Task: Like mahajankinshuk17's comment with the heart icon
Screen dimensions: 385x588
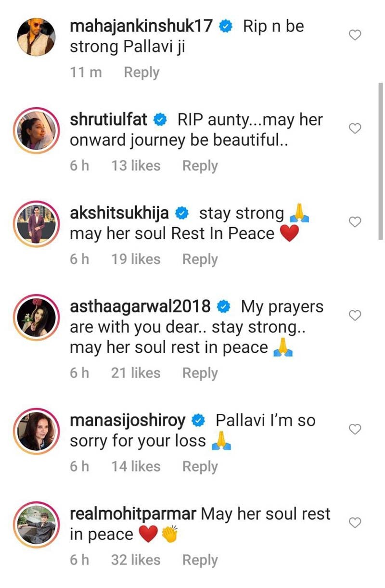Action: (355, 35)
